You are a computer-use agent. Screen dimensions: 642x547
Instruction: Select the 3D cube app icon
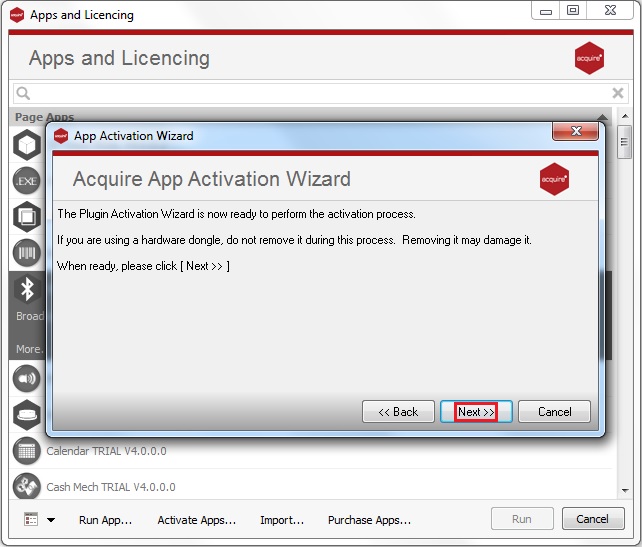pos(27,145)
